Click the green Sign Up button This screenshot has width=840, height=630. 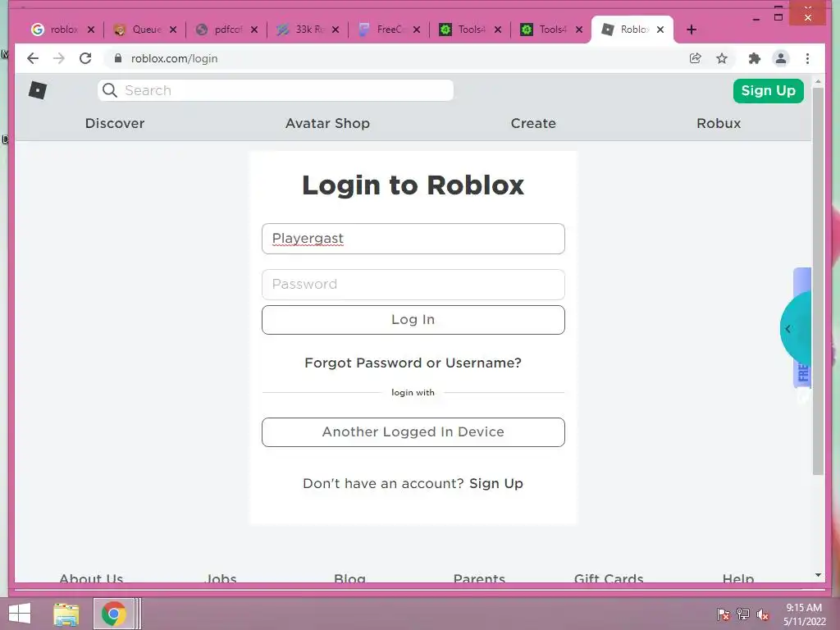[x=768, y=90]
